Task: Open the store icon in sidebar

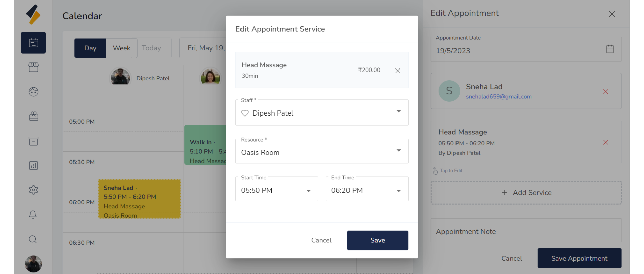Action: [x=33, y=67]
